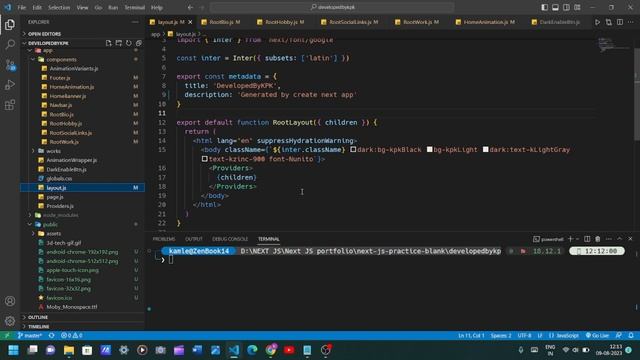
Task: Click the JavaScript language mode
Action: (x=564, y=336)
